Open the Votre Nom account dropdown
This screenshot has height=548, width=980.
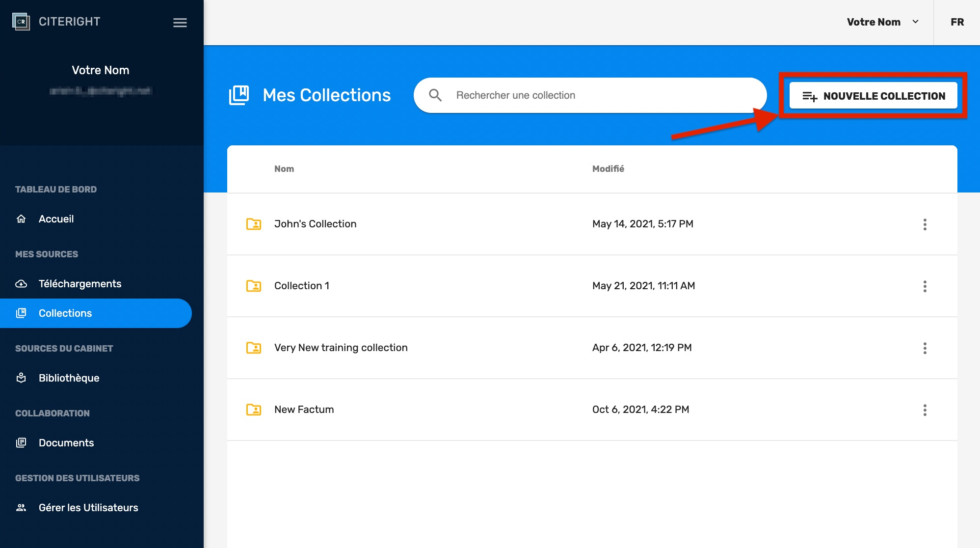882,22
